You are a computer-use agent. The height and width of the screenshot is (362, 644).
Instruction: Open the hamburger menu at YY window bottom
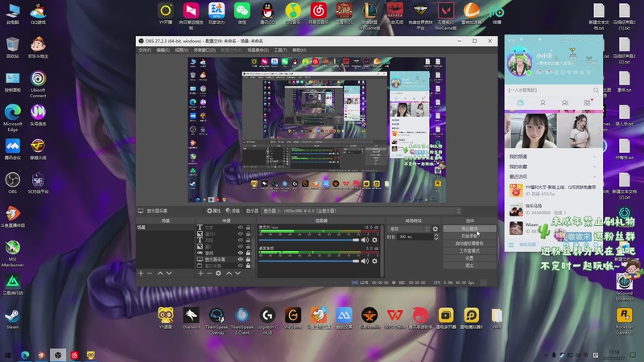tap(511, 245)
